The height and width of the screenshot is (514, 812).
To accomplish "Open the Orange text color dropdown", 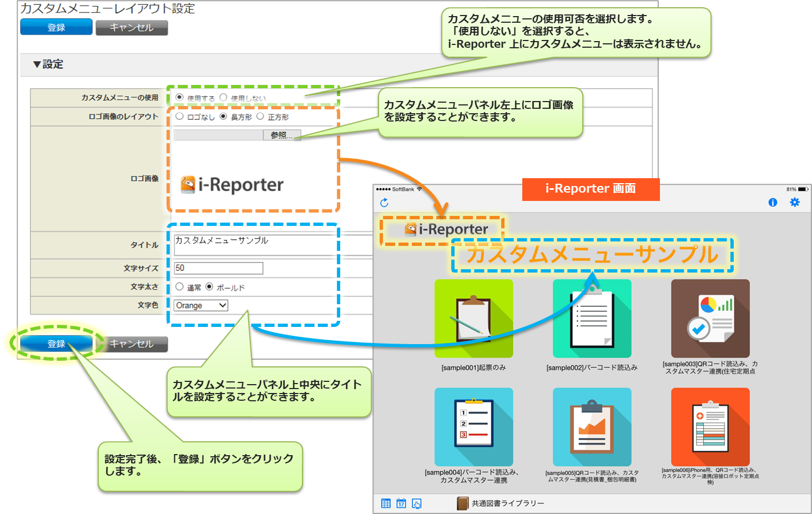I will point(201,305).
